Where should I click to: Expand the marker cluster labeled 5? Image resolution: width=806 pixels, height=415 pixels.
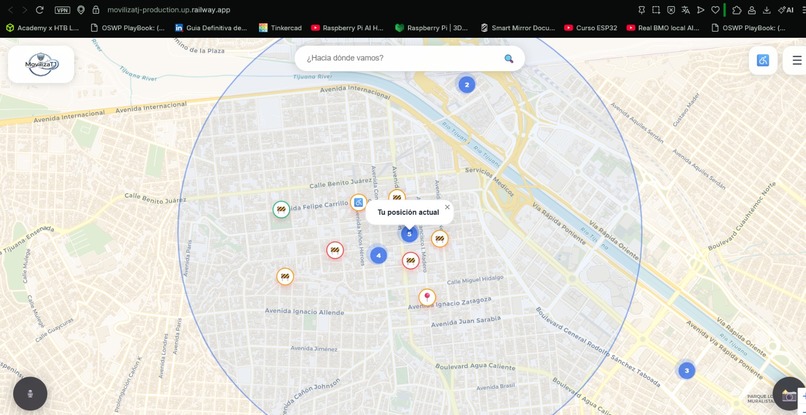click(409, 234)
